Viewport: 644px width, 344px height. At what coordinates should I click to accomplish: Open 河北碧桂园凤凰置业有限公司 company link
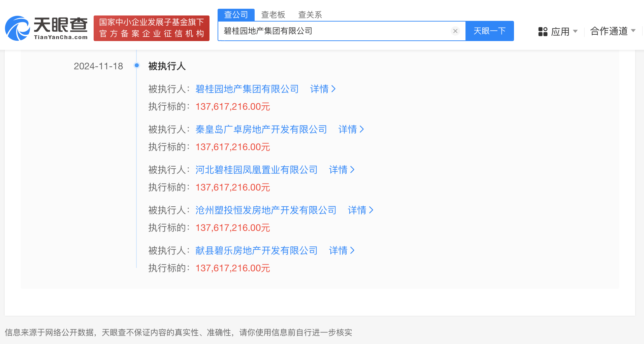257,170
